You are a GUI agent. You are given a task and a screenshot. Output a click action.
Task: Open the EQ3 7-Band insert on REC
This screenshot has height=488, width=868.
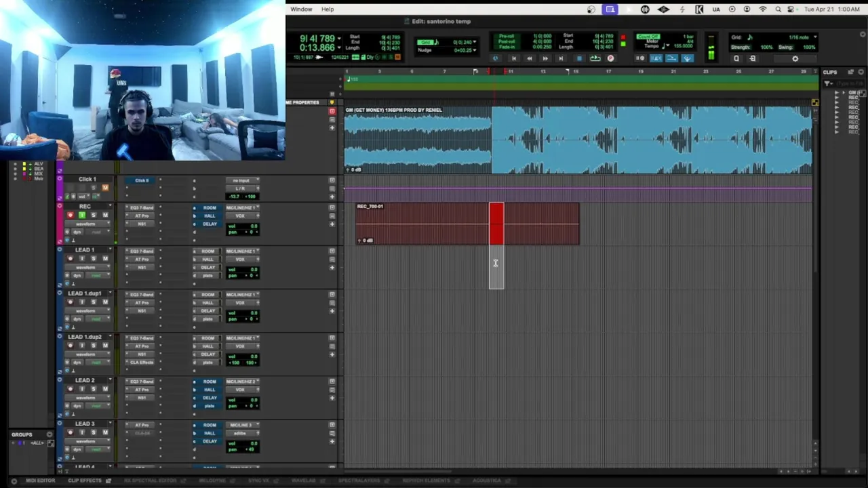point(142,207)
